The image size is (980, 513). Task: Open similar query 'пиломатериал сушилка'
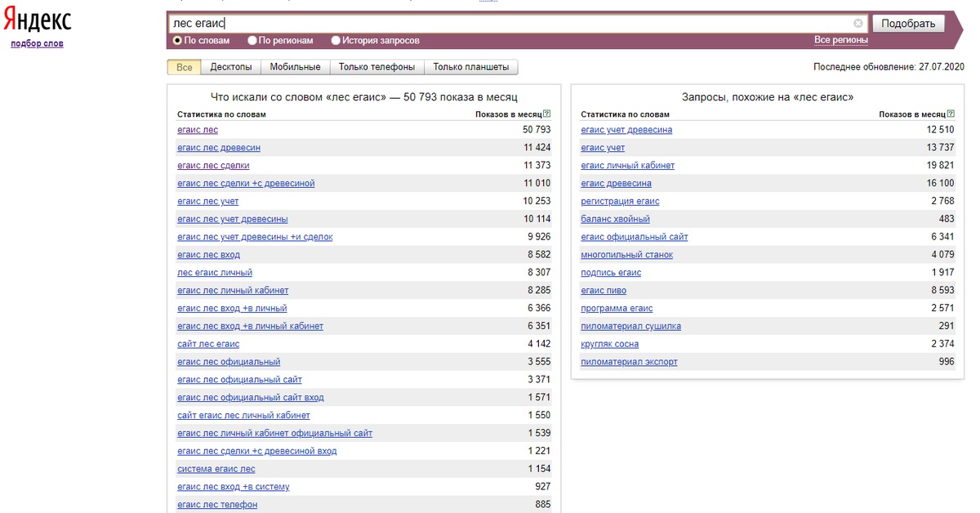point(630,327)
